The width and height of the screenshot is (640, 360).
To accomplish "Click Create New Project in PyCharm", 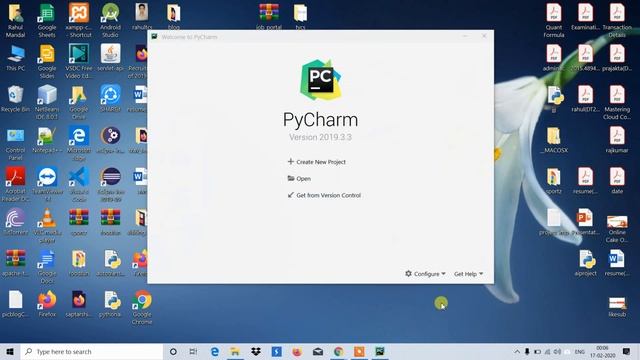I will click(x=317, y=162).
